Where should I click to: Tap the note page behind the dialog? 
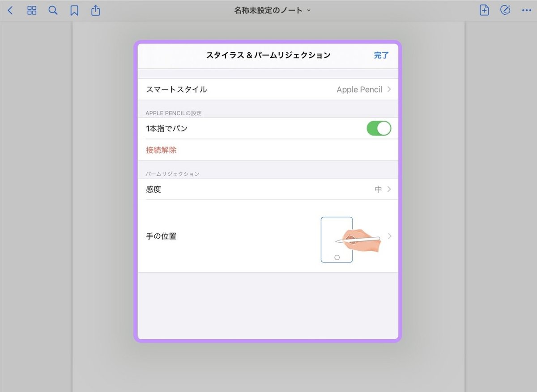[x=268, y=367]
